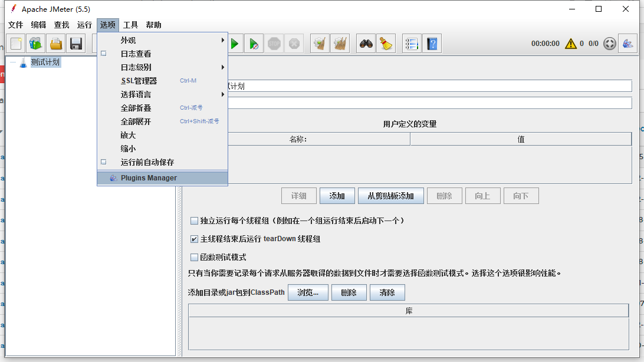Clear all results with double broom icon
Image resolution: width=644 pixels, height=362 pixels.
tap(340, 44)
